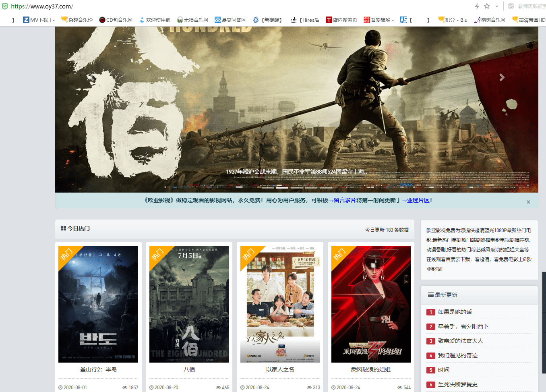Open the CD包音乐网 bookmark
Image resolution: width=546 pixels, height=392 pixels.
116,20
